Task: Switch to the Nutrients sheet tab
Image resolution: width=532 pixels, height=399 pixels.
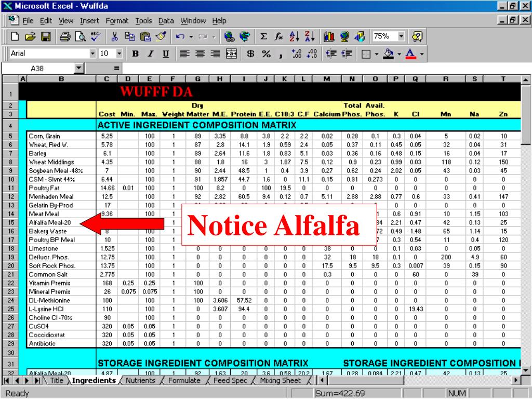Action: (140, 381)
